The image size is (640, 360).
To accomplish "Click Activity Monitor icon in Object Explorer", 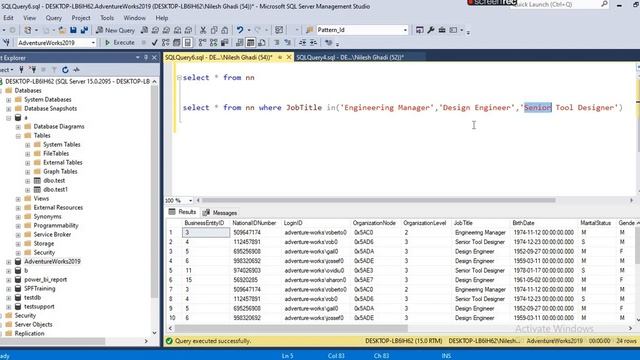I will 76,70.
